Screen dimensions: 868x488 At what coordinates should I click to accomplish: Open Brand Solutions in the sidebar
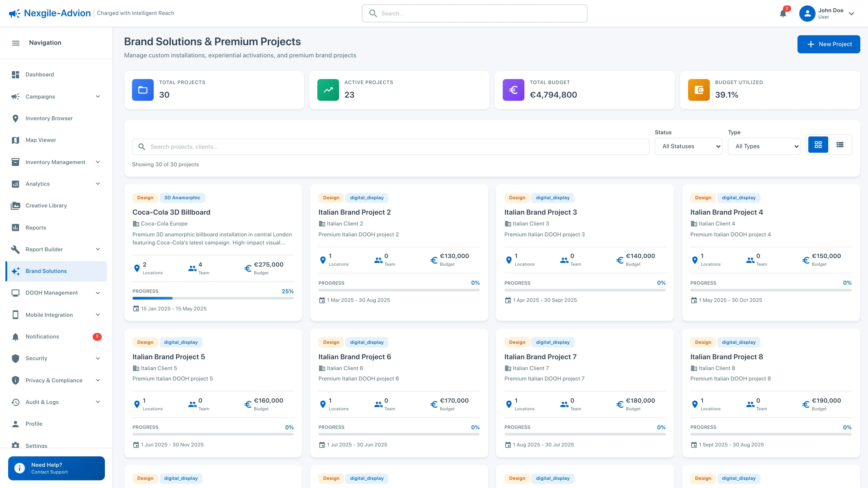tap(46, 271)
